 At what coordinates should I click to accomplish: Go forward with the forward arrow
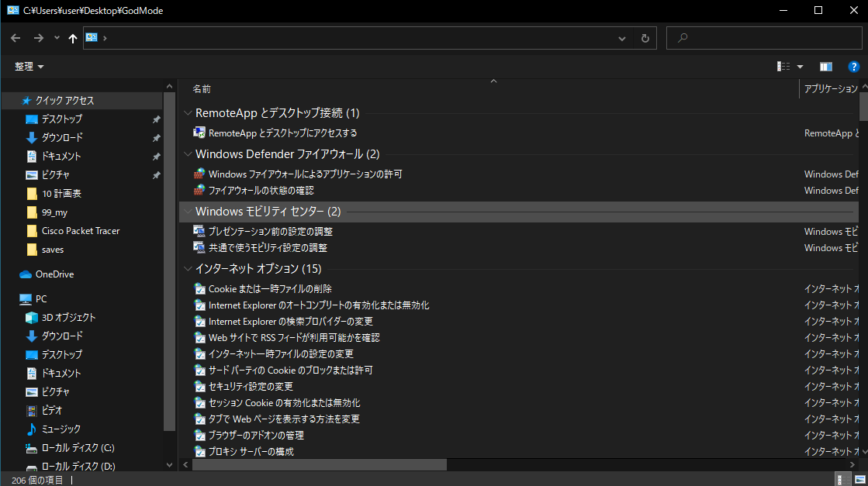[38, 38]
